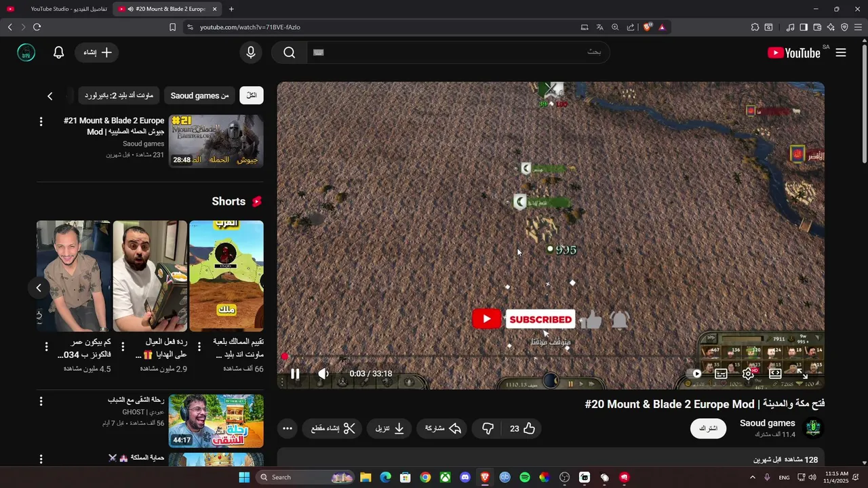Enter full screen mode
This screenshot has height=488, width=868.
click(x=802, y=373)
